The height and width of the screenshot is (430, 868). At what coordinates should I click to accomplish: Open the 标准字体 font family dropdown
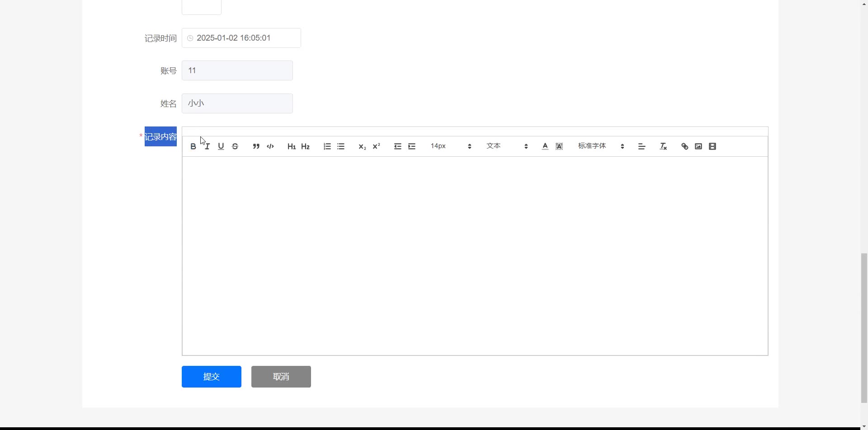[x=601, y=146]
